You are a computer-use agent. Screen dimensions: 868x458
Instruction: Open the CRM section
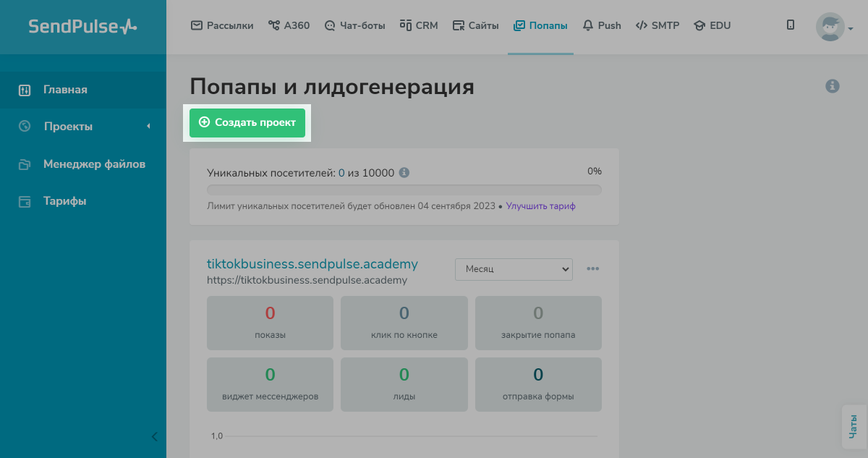pyautogui.click(x=419, y=25)
